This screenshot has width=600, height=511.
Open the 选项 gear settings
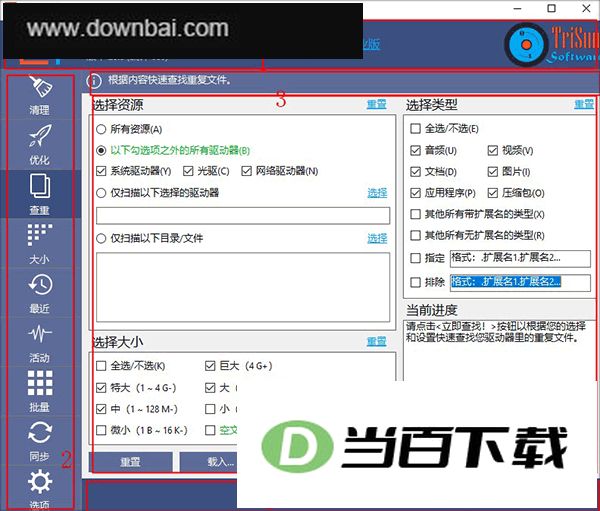40,489
